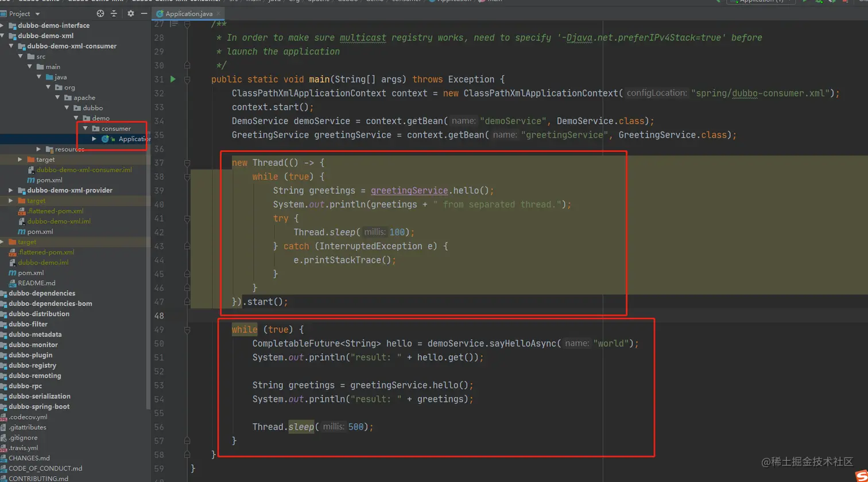Select dubbo-registry module in tree
This screenshot has width=868, height=482.
pyautogui.click(x=32, y=366)
